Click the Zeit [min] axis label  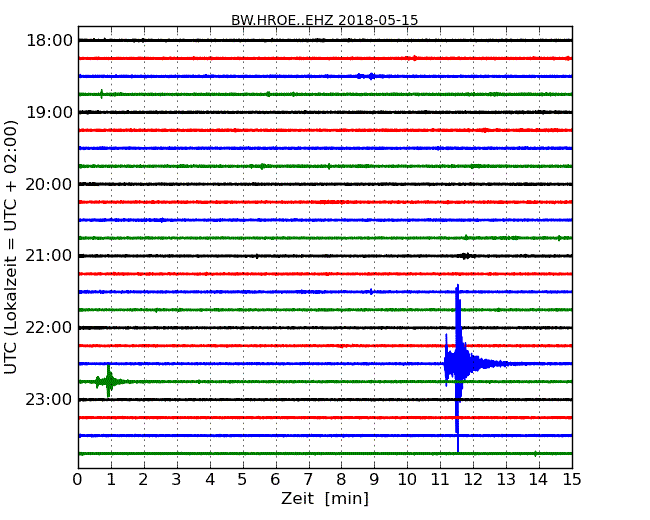pos(325,498)
